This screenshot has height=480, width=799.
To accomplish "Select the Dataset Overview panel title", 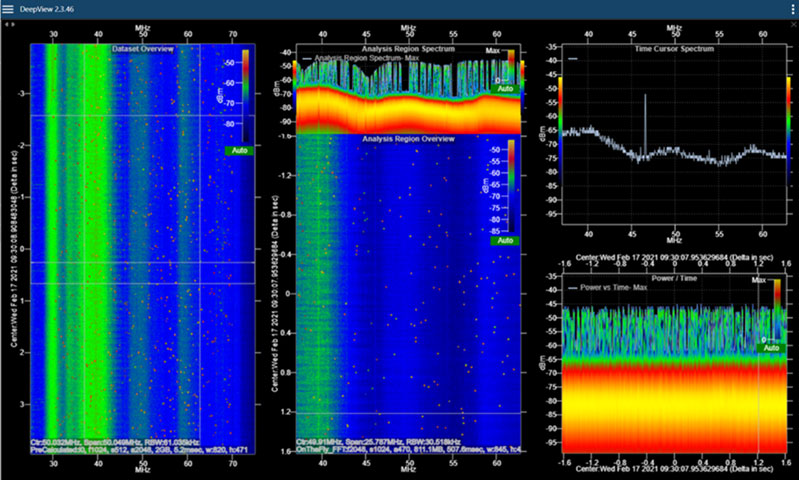I will point(145,47).
